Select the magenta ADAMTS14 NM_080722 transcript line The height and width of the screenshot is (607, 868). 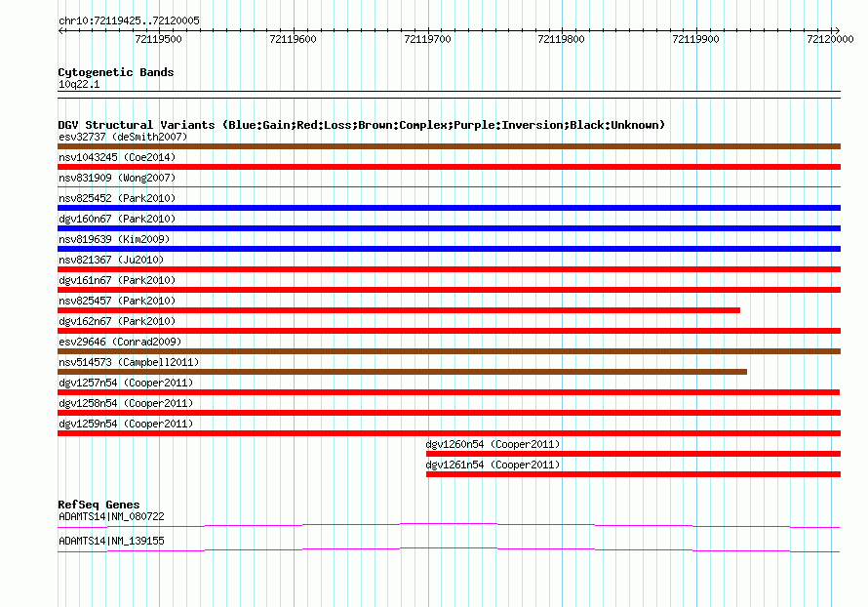pyautogui.click(x=449, y=525)
